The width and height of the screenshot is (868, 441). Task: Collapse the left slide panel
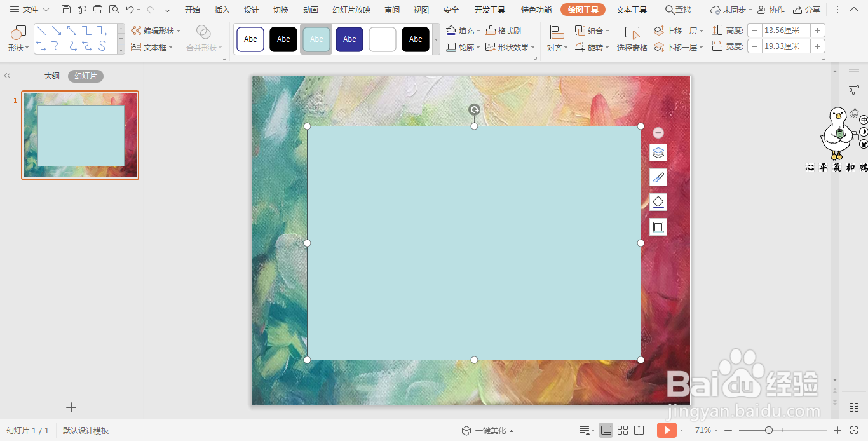coord(8,76)
